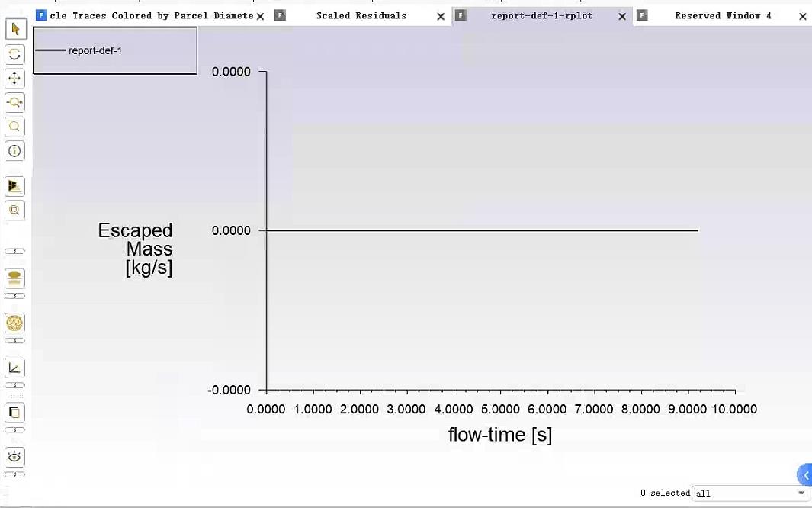Expand the chevron below the eye icon

point(14,474)
